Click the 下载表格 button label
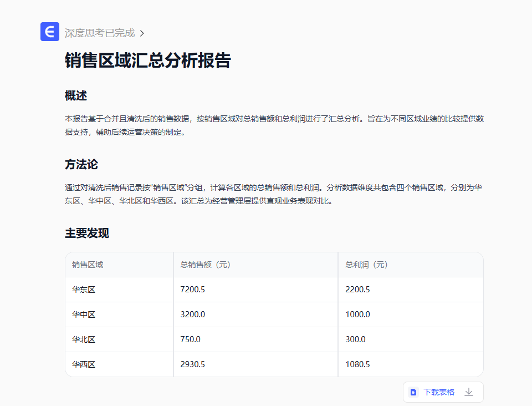 pos(438,392)
